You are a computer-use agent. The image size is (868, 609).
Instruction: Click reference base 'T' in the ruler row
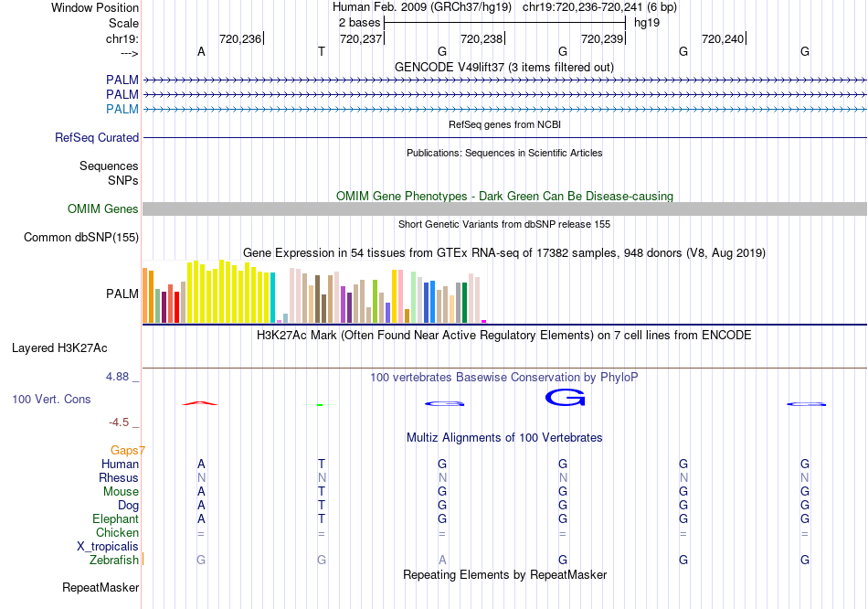tap(322, 51)
